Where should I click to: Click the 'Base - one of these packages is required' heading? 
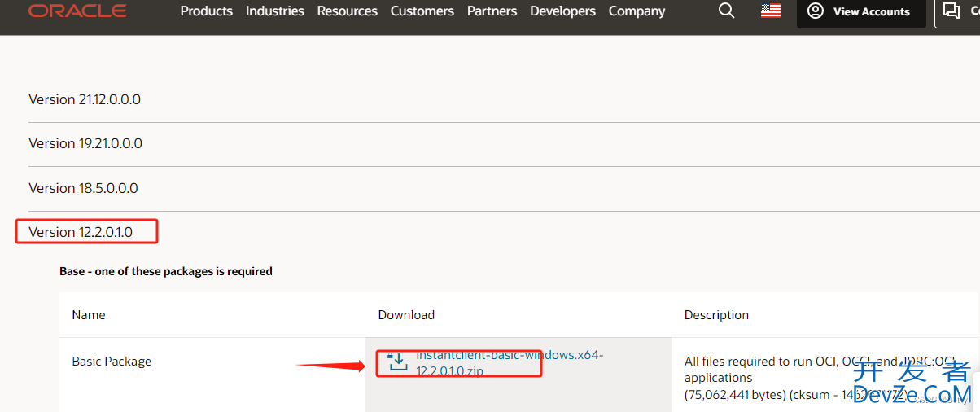tap(166, 271)
